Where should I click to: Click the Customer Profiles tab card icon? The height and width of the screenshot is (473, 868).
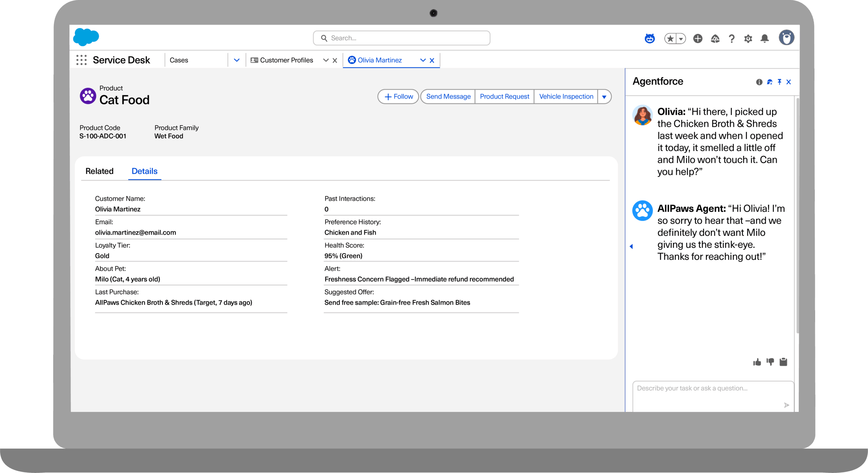coord(254,60)
